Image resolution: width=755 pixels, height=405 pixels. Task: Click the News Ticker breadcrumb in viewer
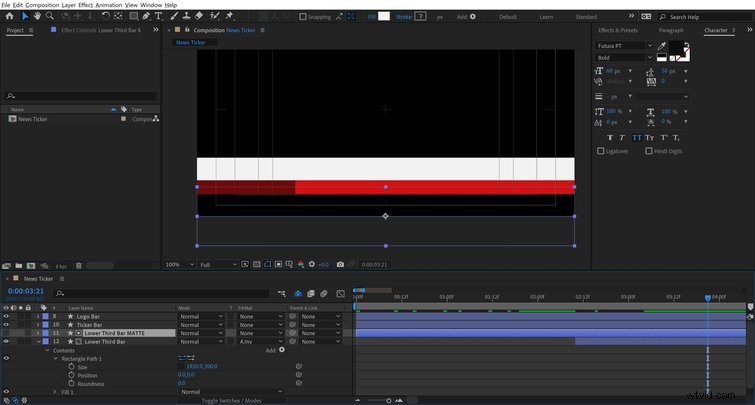[191, 42]
